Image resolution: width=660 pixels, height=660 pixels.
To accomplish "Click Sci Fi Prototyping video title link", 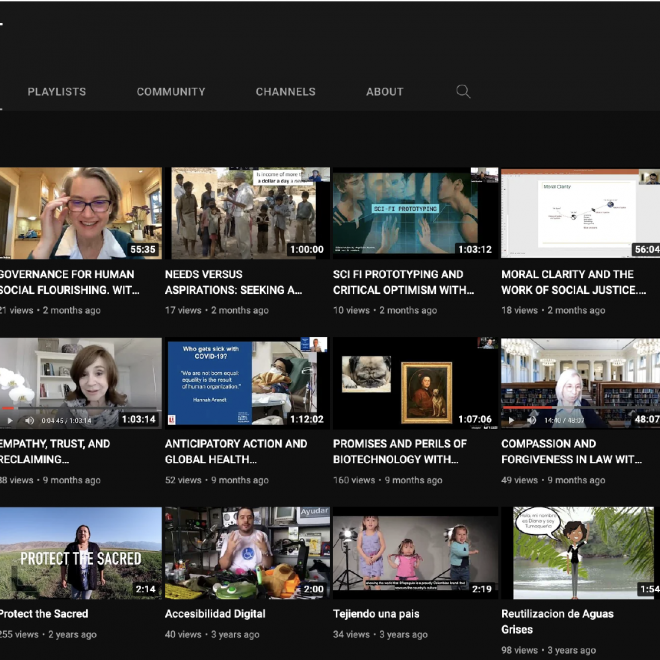I will pyautogui.click(x=402, y=282).
